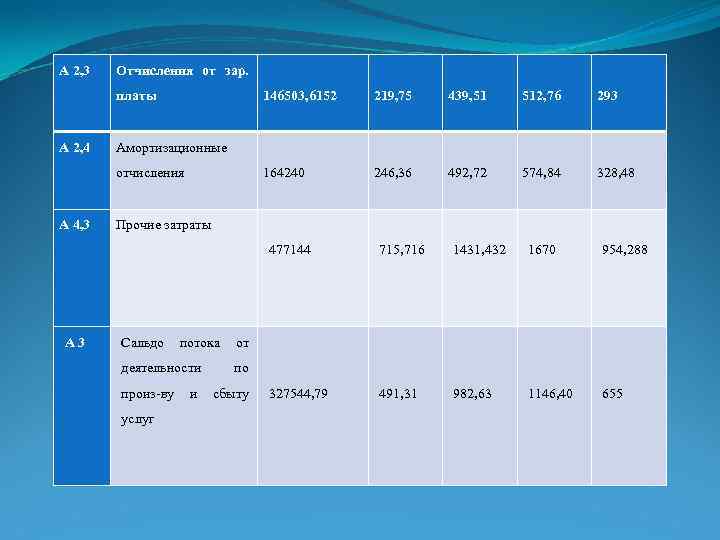
Task: Select value '164240'
Action: coord(284,173)
